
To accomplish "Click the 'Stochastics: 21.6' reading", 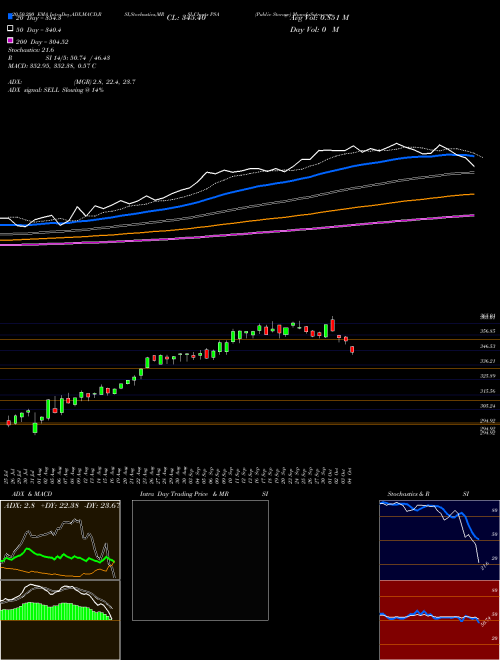I will (31, 50).
